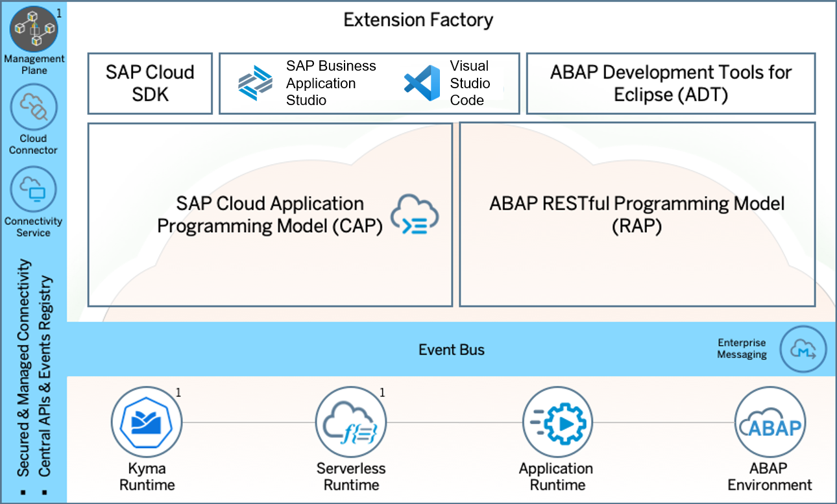This screenshot has width=837, height=504.
Task: Click the Cloud Connector icon
Action: point(33,107)
